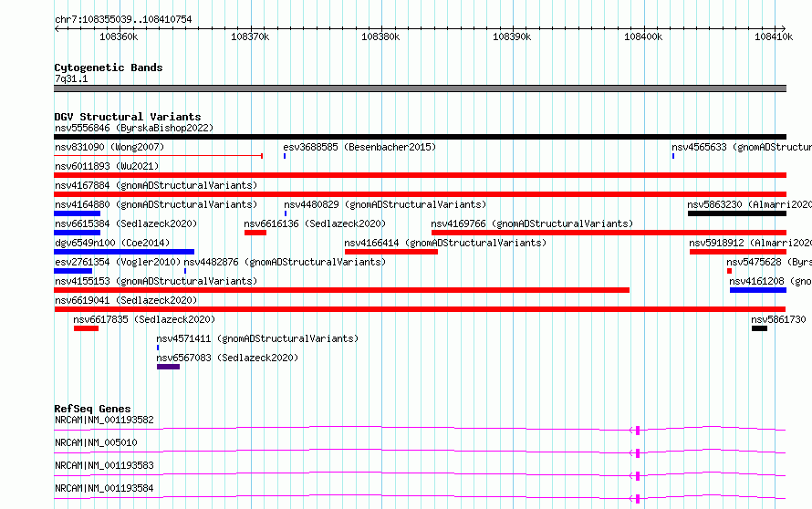Click the red nsv4155153 variant bar
The height and width of the screenshot is (509, 812).
click(x=342, y=290)
